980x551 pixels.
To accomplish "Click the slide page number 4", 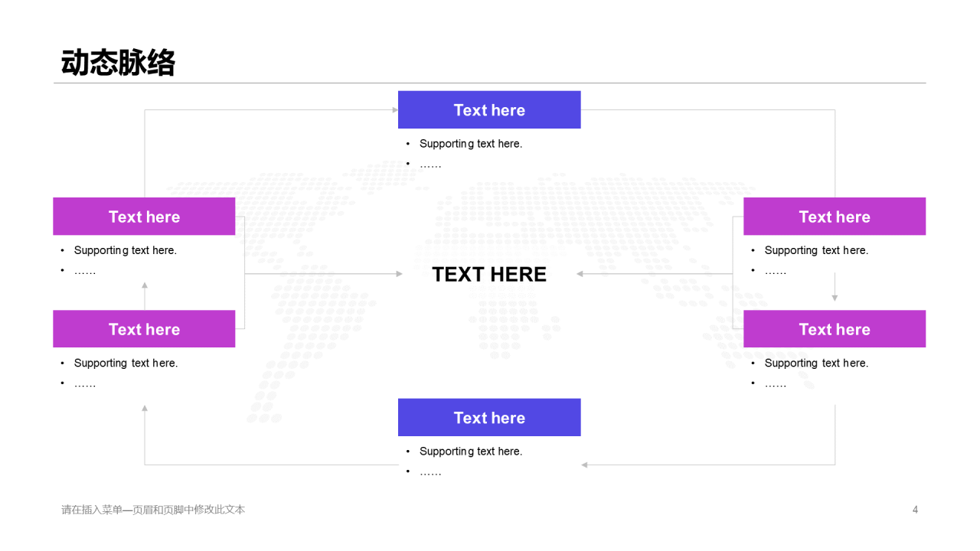I will pos(915,510).
